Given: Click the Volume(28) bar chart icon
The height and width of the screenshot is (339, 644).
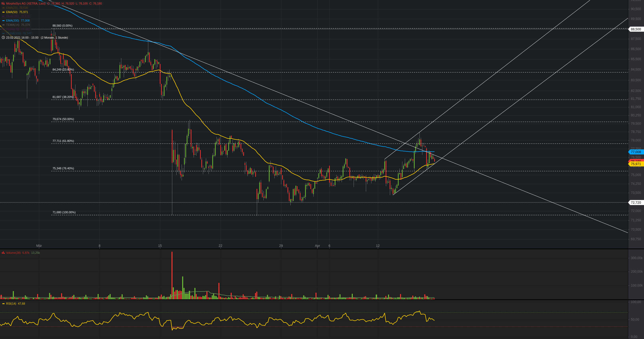Looking at the screenshot, I should point(3,253).
